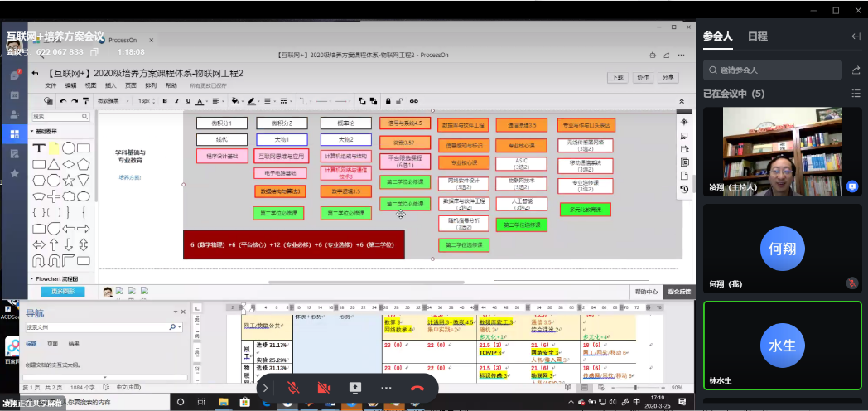Select the Text shape tool
Screen dimensions: 868x411
coord(39,147)
